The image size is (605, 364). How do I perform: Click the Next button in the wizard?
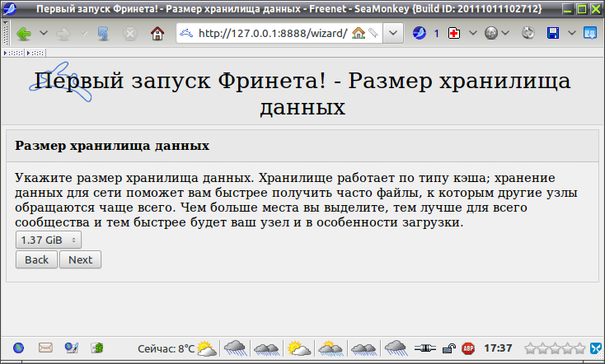pyautogui.click(x=80, y=259)
